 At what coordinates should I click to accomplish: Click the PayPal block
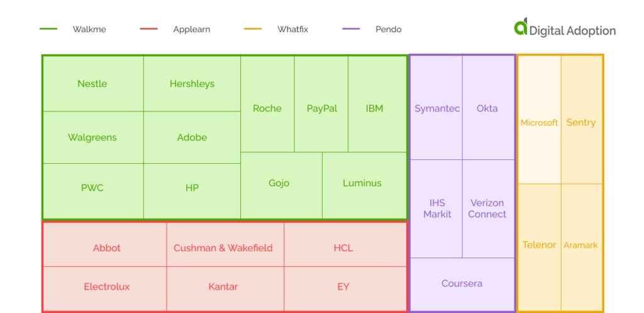(x=321, y=108)
